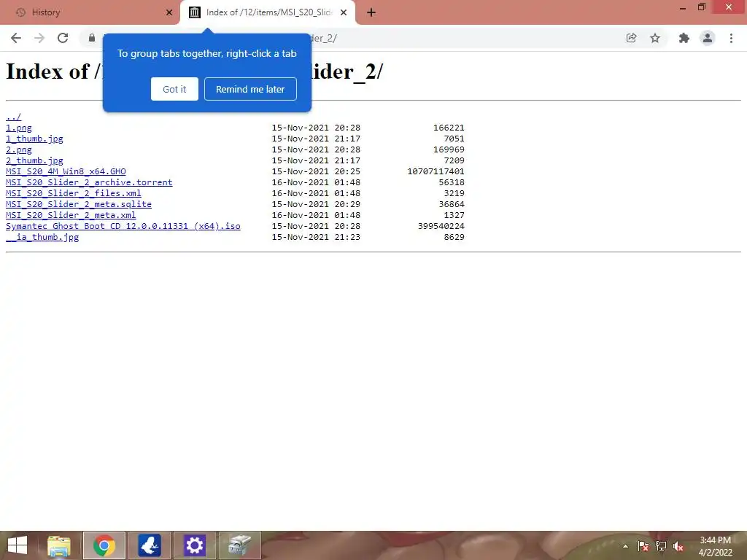Open the blue frog app on taskbar

tap(149, 545)
